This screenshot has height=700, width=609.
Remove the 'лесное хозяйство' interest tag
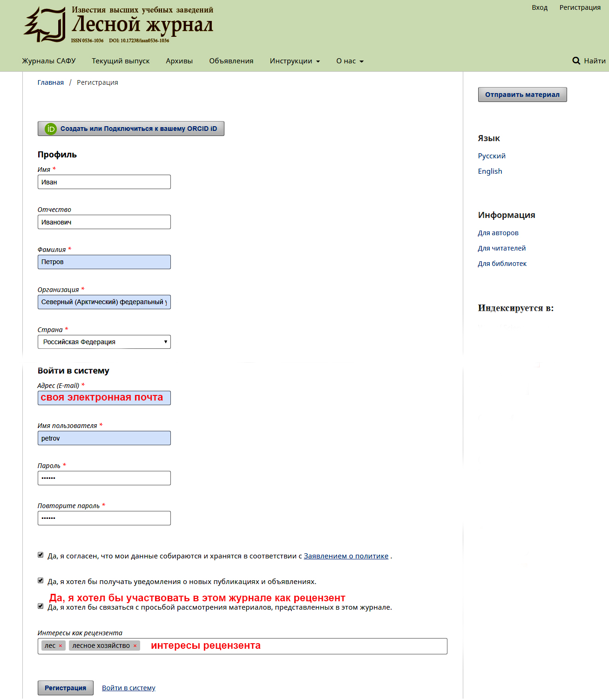135,646
